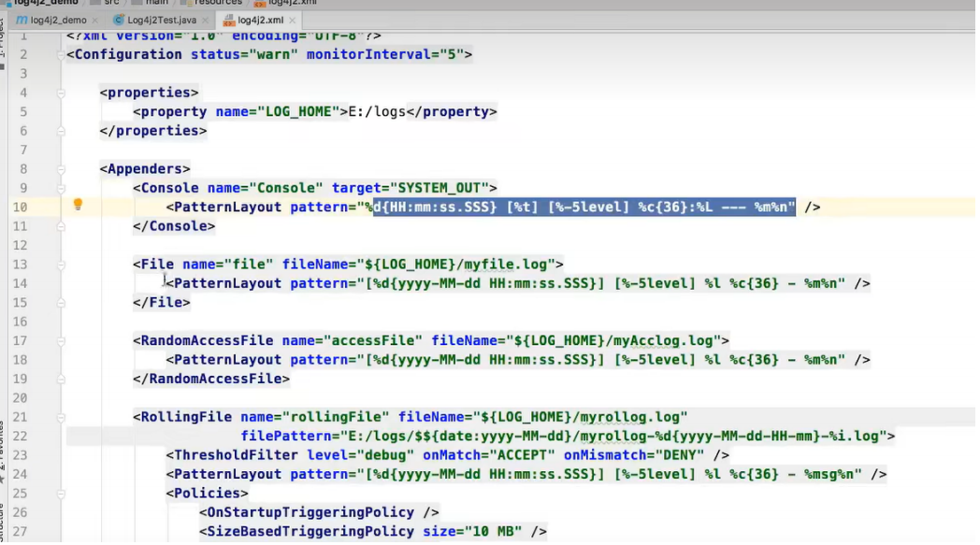The image size is (980, 545).
Task: Click the filePattern attribute on line 22
Action: pyautogui.click(x=563, y=437)
